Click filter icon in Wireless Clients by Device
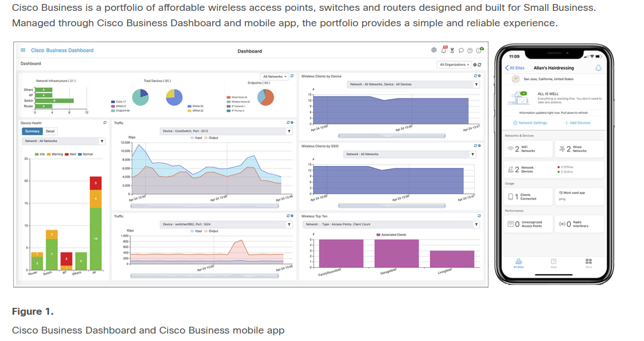This screenshot has height=341, width=644. 476,85
